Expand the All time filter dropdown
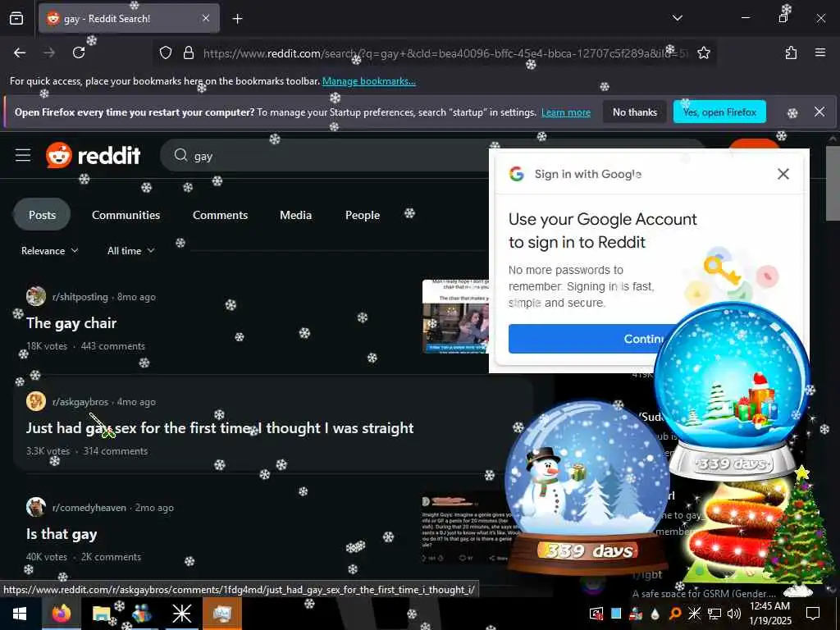The height and width of the screenshot is (630, 840). coord(130,251)
